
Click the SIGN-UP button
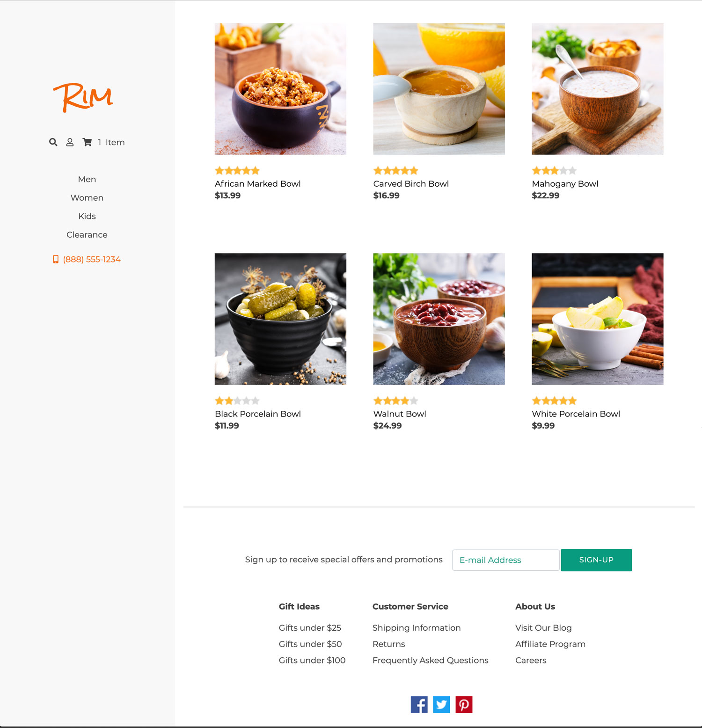pos(596,560)
